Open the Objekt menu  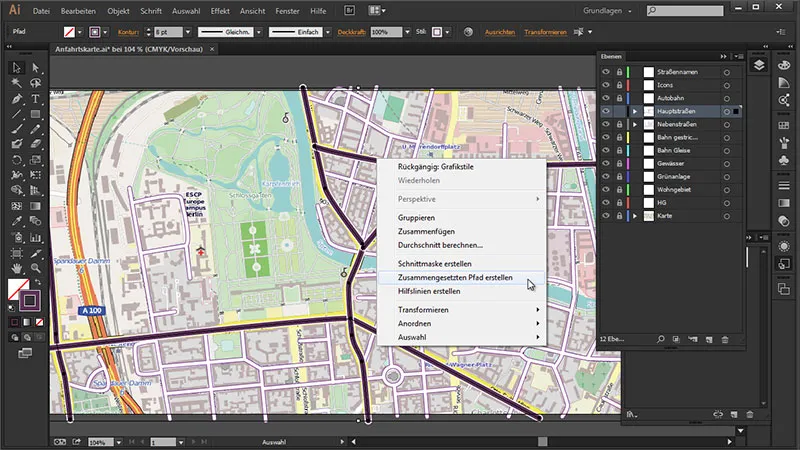click(x=118, y=11)
